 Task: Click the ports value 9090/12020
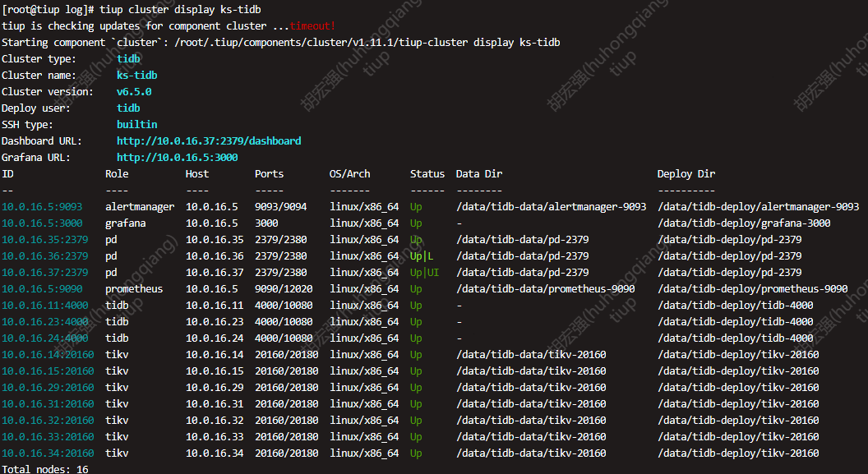pos(284,289)
